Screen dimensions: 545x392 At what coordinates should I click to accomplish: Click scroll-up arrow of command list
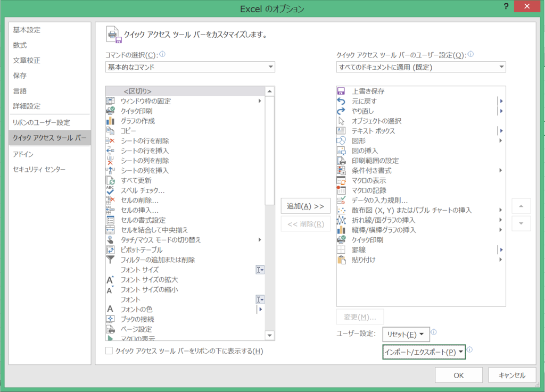coord(270,91)
